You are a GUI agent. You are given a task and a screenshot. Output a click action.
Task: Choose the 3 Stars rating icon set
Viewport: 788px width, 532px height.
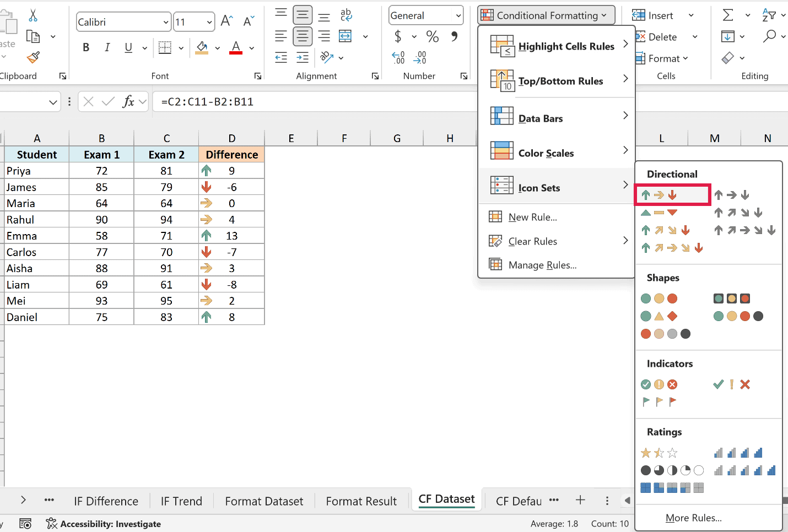(659, 453)
